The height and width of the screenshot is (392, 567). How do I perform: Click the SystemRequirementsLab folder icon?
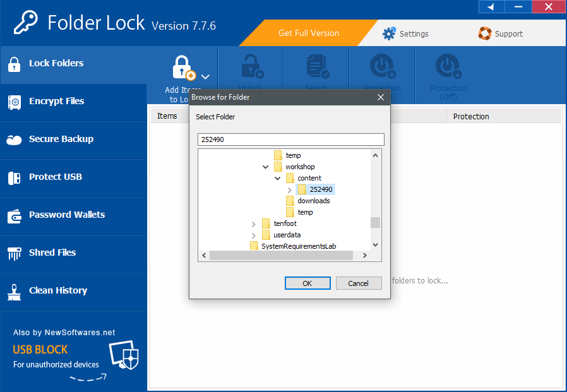pyautogui.click(x=254, y=246)
